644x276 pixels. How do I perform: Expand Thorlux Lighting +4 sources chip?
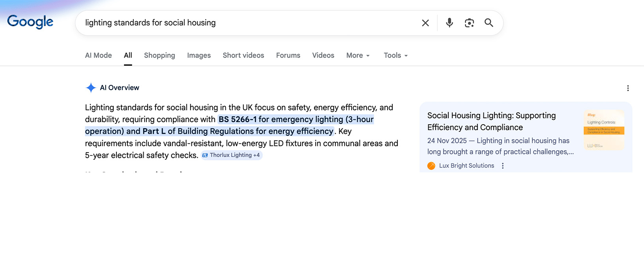point(232,155)
